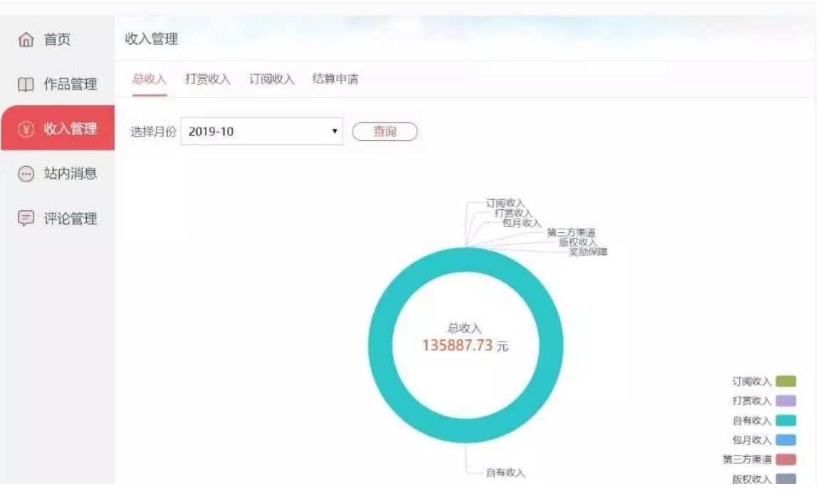Click the yen icon for 收入管理
The height and width of the screenshot is (504, 820).
26,130
